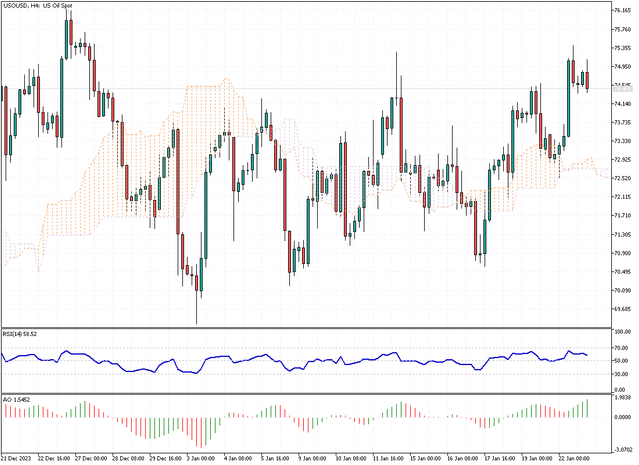Image resolution: width=639 pixels, height=465 pixels.
Task: Click the tallest green AO bar at the far right
Action: tap(587, 408)
